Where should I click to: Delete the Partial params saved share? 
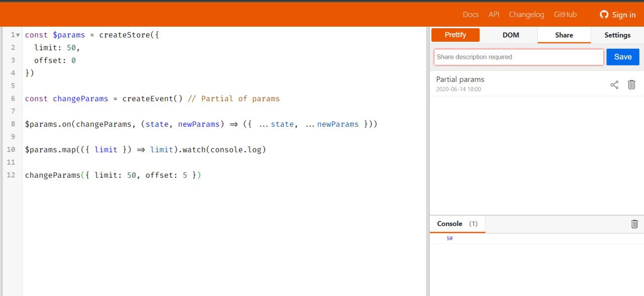pyautogui.click(x=632, y=85)
